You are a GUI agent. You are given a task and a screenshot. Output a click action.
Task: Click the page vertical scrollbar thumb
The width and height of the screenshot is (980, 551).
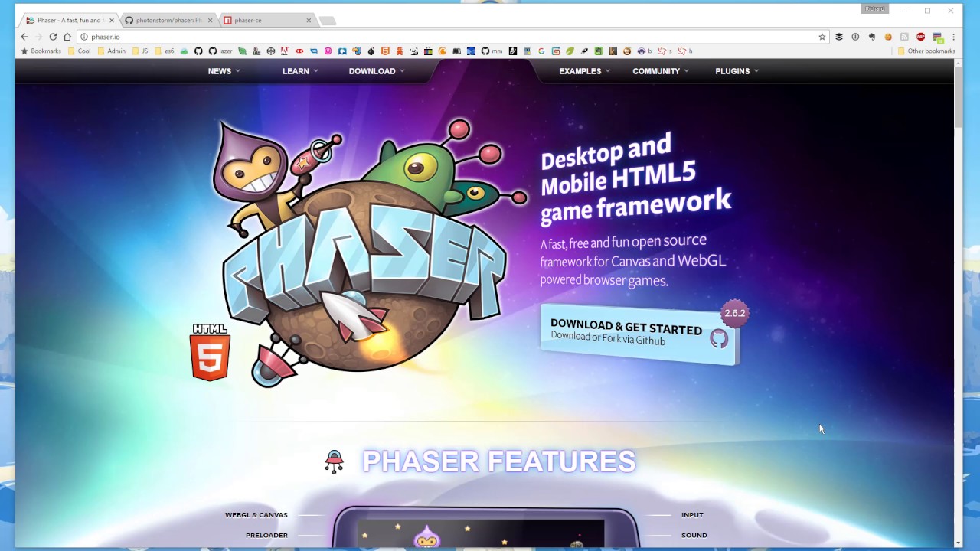958,98
